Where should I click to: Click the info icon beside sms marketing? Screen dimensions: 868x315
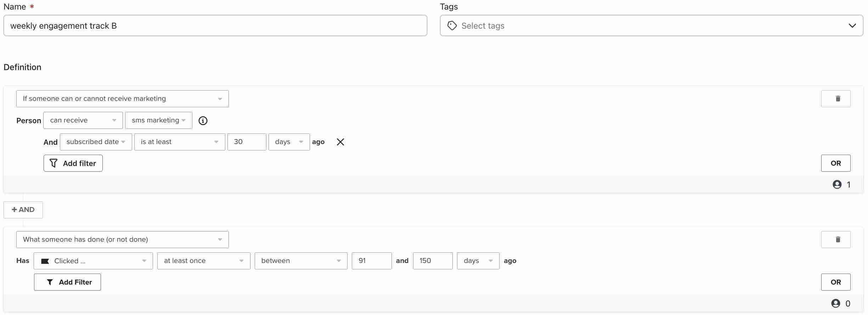(203, 121)
